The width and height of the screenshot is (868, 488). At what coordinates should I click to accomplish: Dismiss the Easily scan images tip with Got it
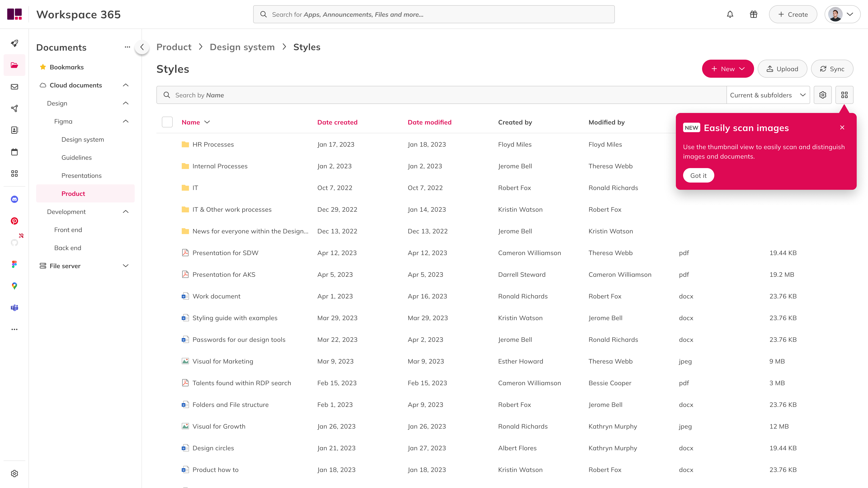point(698,175)
